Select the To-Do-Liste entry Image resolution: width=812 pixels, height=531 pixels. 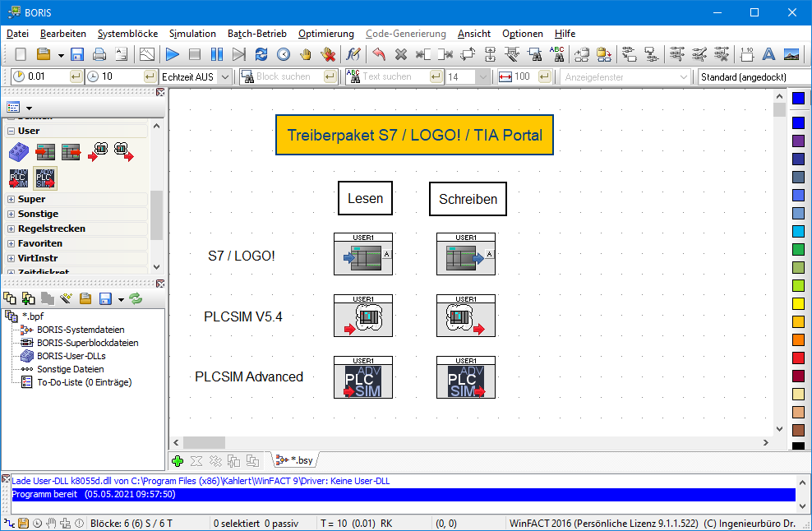point(85,382)
